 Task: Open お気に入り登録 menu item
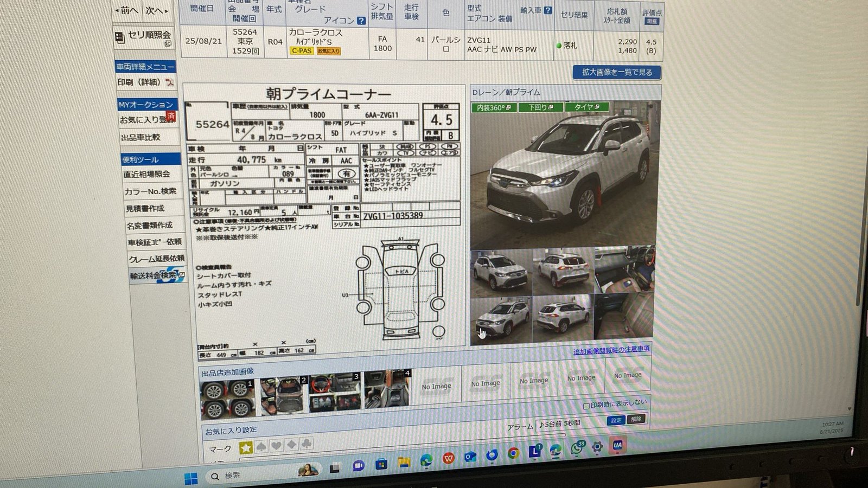[148, 119]
